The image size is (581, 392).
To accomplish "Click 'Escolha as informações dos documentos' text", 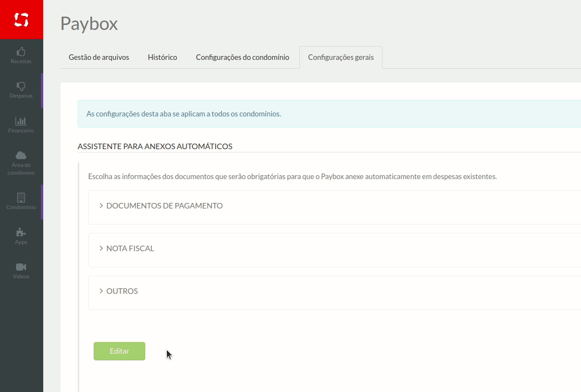I will [x=292, y=177].
